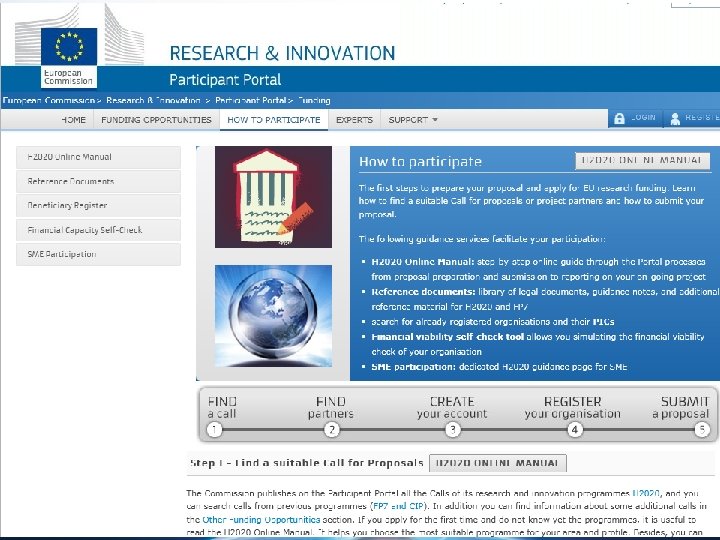
Task: Click the Login padlock icon
Action: 619,118
